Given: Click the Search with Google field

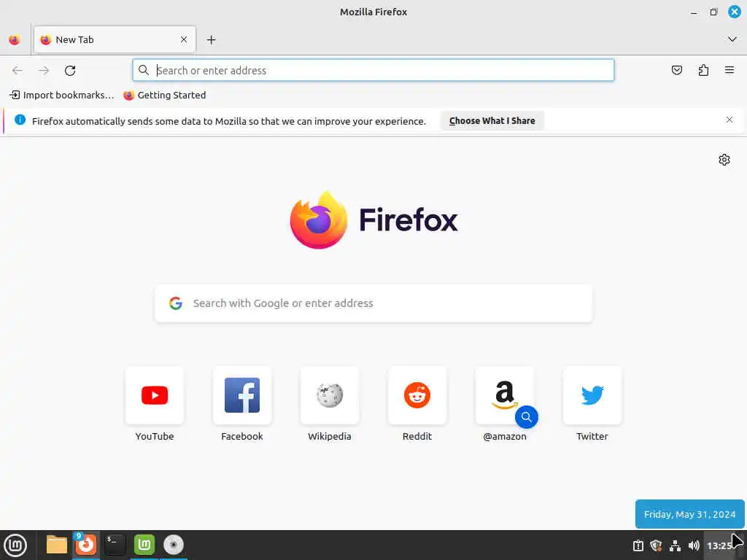Looking at the screenshot, I should (x=373, y=303).
